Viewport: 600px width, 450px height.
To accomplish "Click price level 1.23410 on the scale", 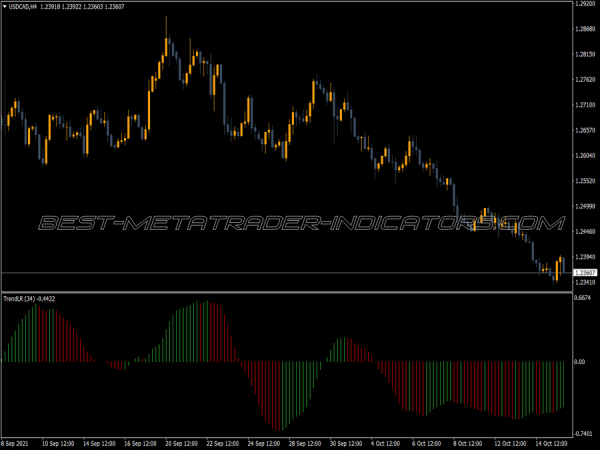I will coord(585,282).
